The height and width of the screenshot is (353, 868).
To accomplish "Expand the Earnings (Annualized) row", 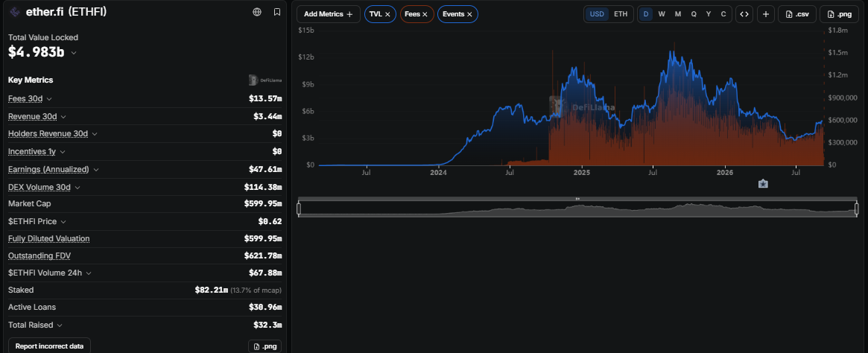I will point(96,169).
